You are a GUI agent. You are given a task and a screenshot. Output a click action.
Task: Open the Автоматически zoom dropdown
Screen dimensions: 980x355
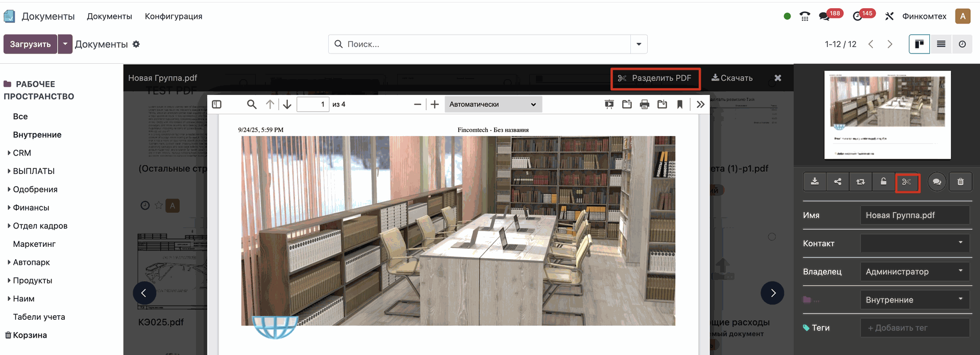[x=493, y=105]
